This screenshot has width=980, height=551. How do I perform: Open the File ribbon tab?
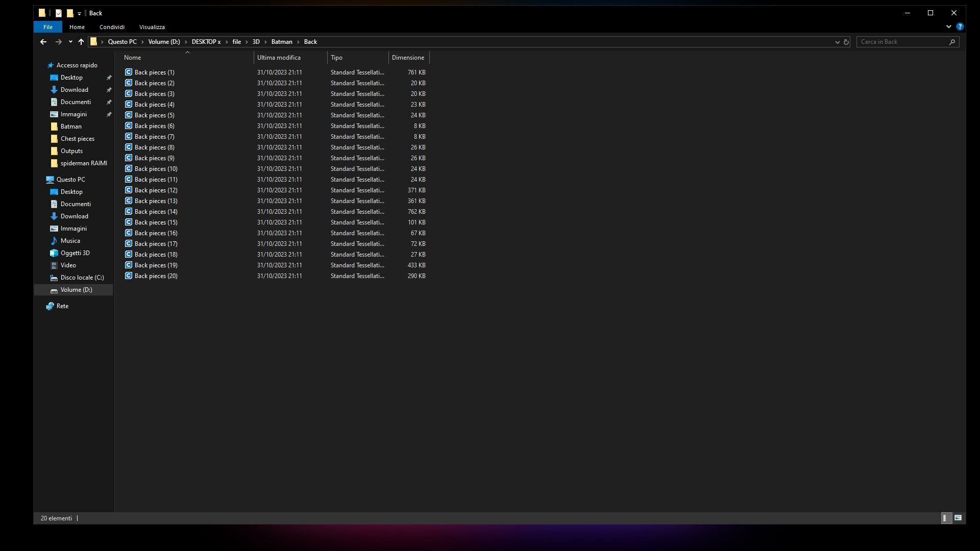click(47, 27)
